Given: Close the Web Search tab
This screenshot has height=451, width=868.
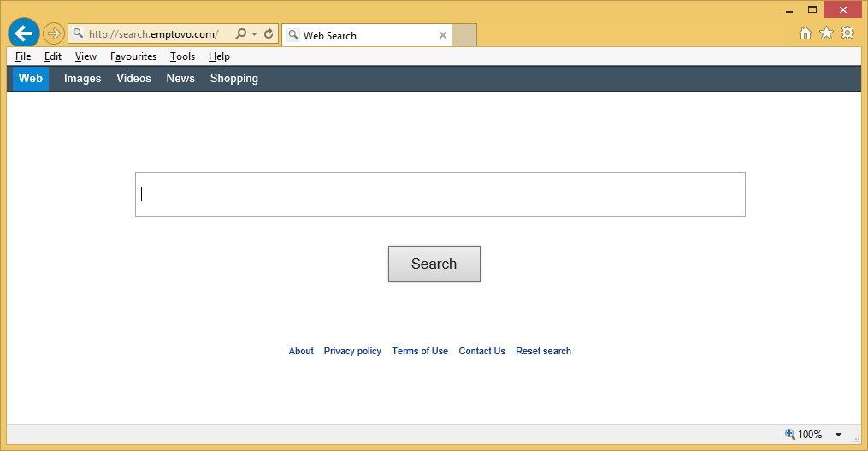Looking at the screenshot, I should 443,36.
